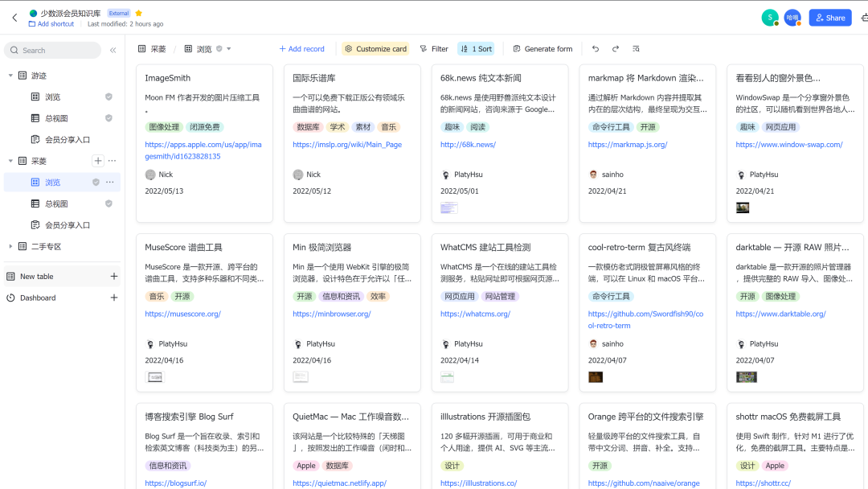Star the 少数派会员知识库 document
Viewport: 868px width, 489px height.
(x=138, y=13)
